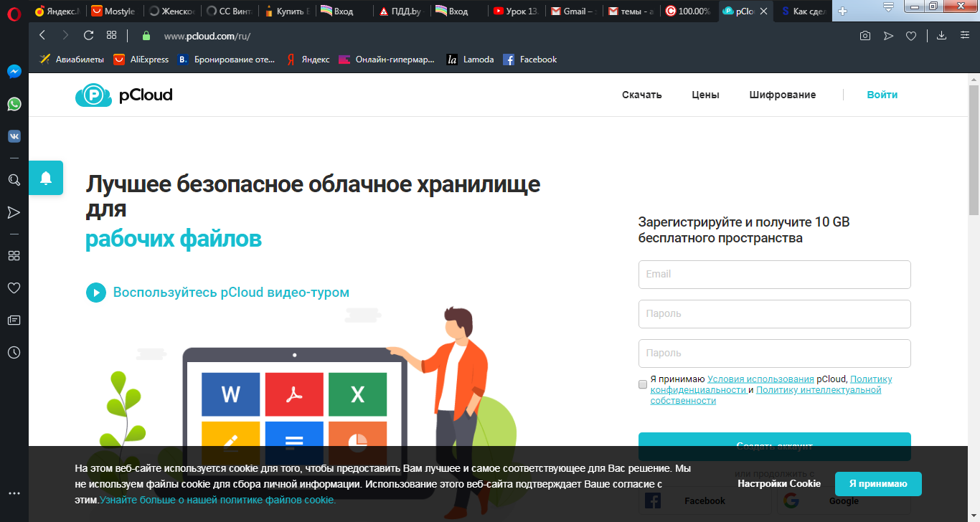Reload the pCloud page
This screenshot has height=522, width=980.
(88, 35)
